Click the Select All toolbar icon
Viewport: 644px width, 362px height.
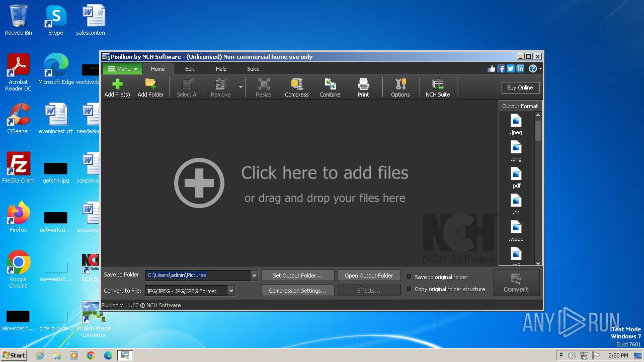tap(188, 88)
